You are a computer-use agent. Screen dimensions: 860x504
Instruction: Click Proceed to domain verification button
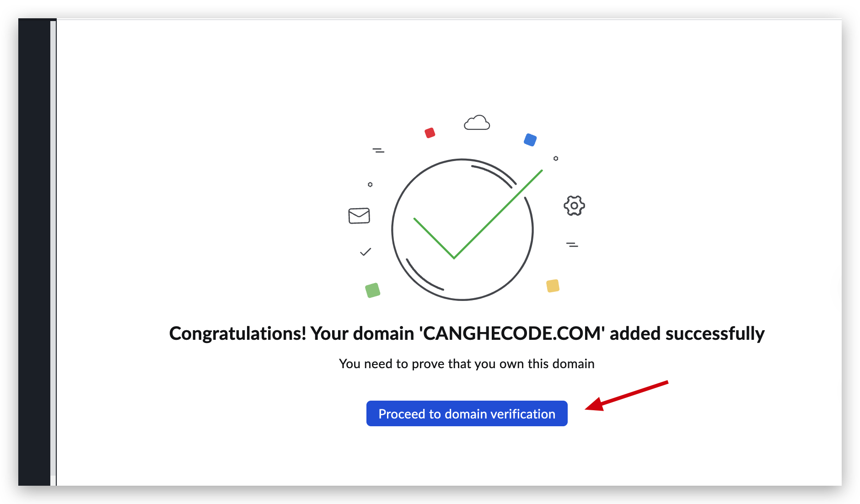pyautogui.click(x=467, y=413)
